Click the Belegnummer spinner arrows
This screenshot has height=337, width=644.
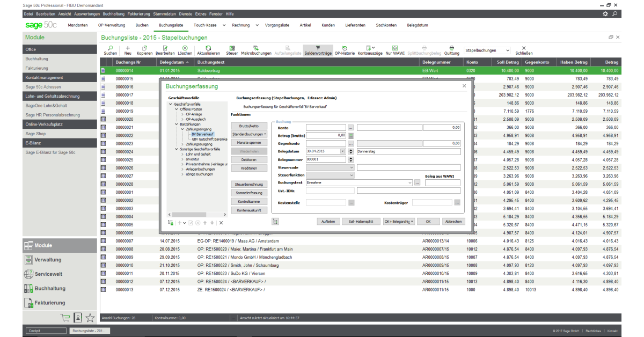tap(351, 159)
